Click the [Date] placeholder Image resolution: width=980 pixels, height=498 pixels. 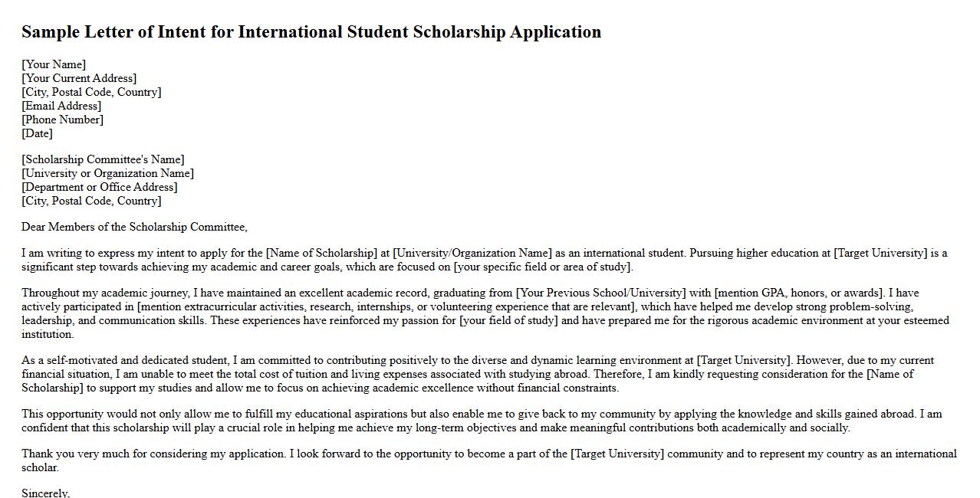37,133
